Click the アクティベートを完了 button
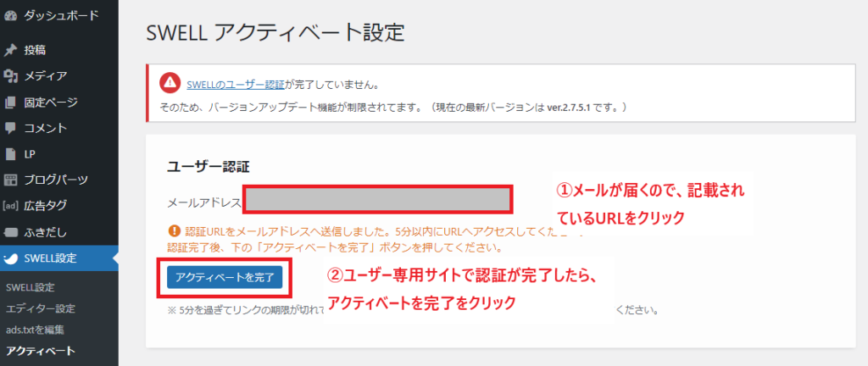The image size is (868, 366). tap(225, 278)
